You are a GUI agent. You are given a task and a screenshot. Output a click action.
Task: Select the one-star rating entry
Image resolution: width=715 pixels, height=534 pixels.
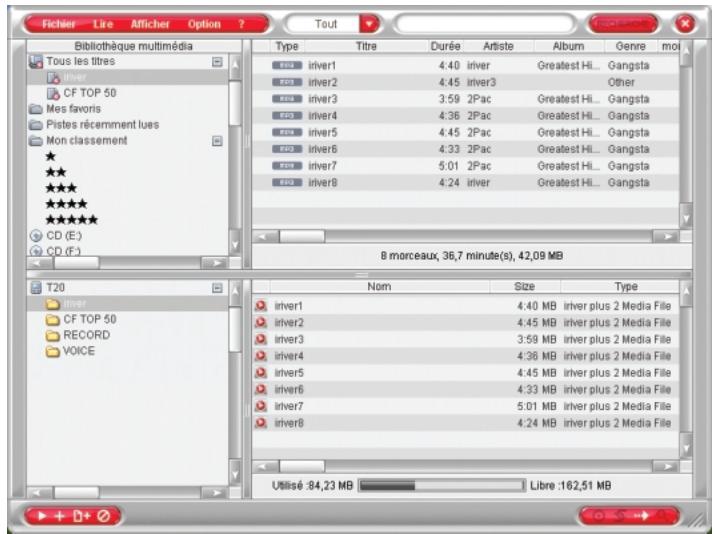click(x=51, y=156)
